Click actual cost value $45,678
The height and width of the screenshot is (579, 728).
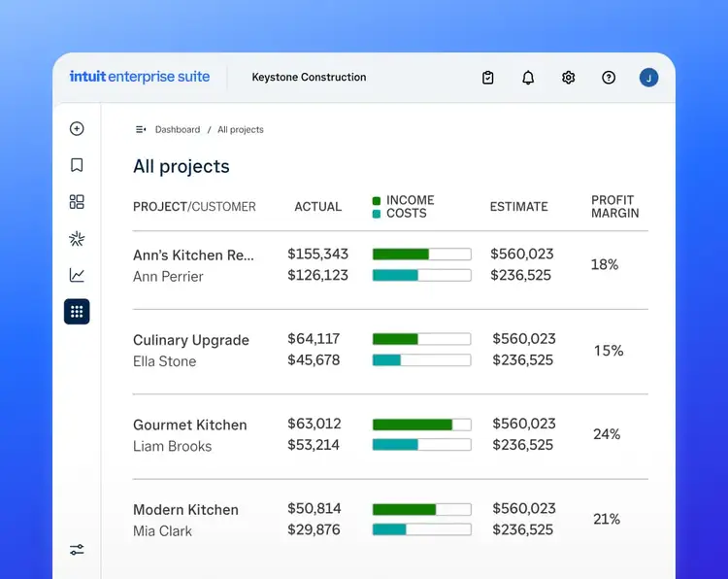(x=314, y=360)
